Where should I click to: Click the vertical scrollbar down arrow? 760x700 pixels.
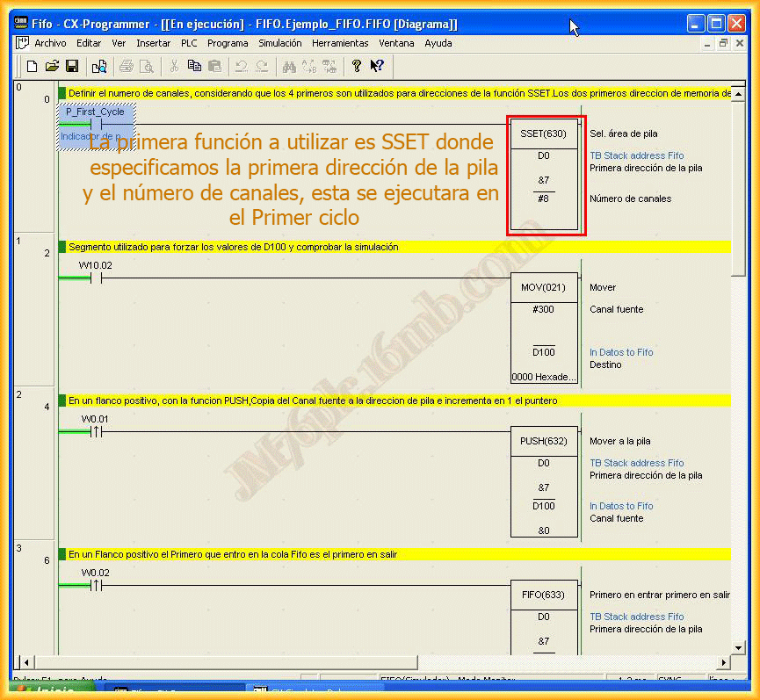point(738,646)
